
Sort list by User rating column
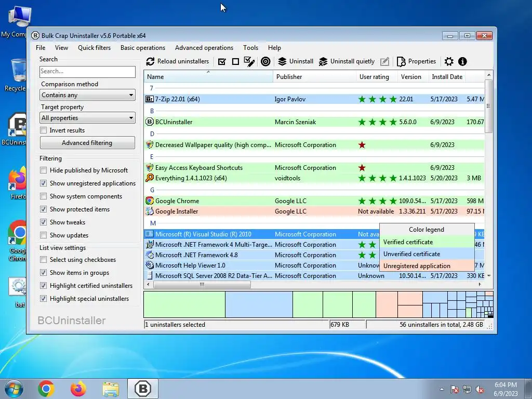(377, 77)
